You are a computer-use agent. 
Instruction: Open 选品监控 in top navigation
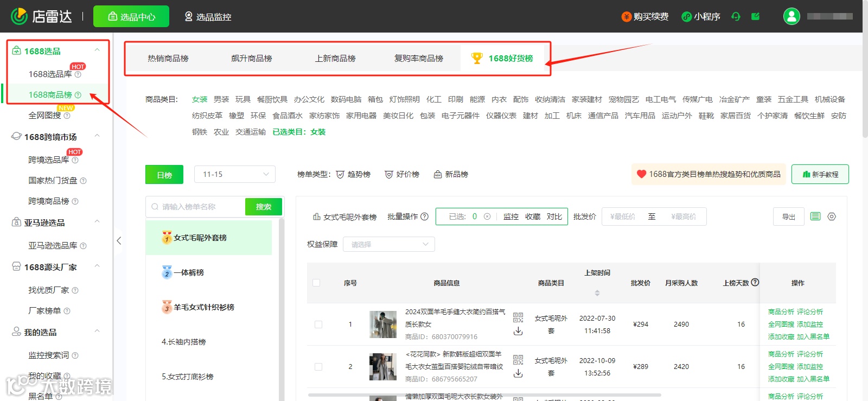tap(208, 17)
